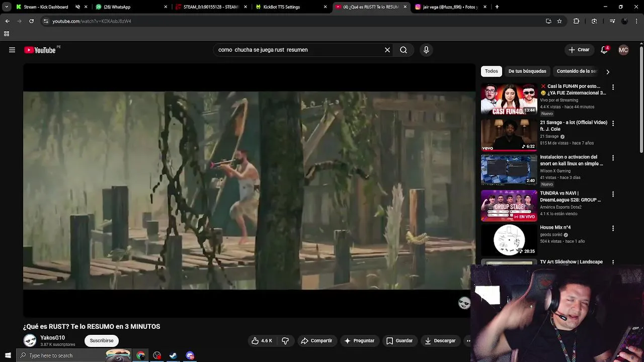Dislike the video with the thumbs-down icon
The width and height of the screenshot is (644, 362).
coord(285,341)
